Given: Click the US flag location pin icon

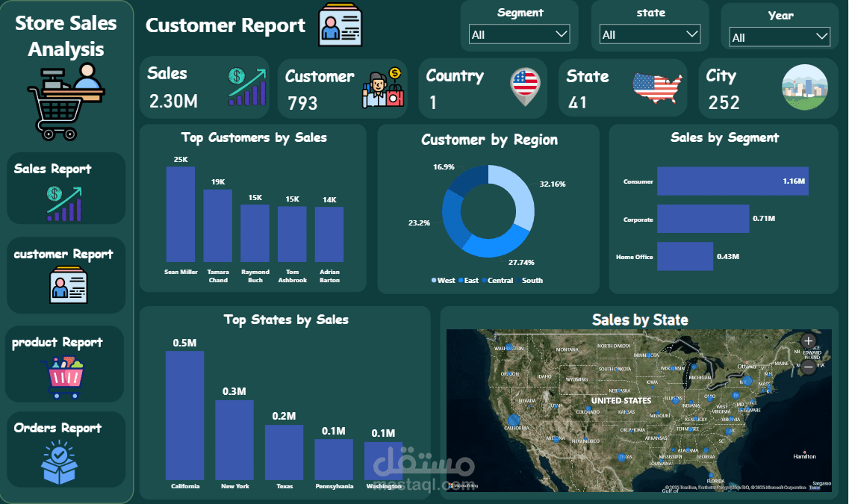Looking at the screenshot, I should pos(524,87).
